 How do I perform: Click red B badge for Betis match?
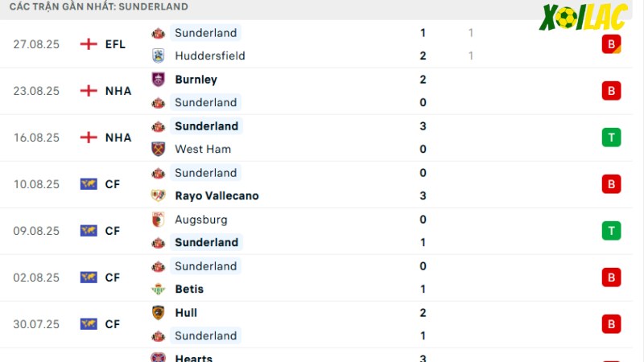point(611,278)
